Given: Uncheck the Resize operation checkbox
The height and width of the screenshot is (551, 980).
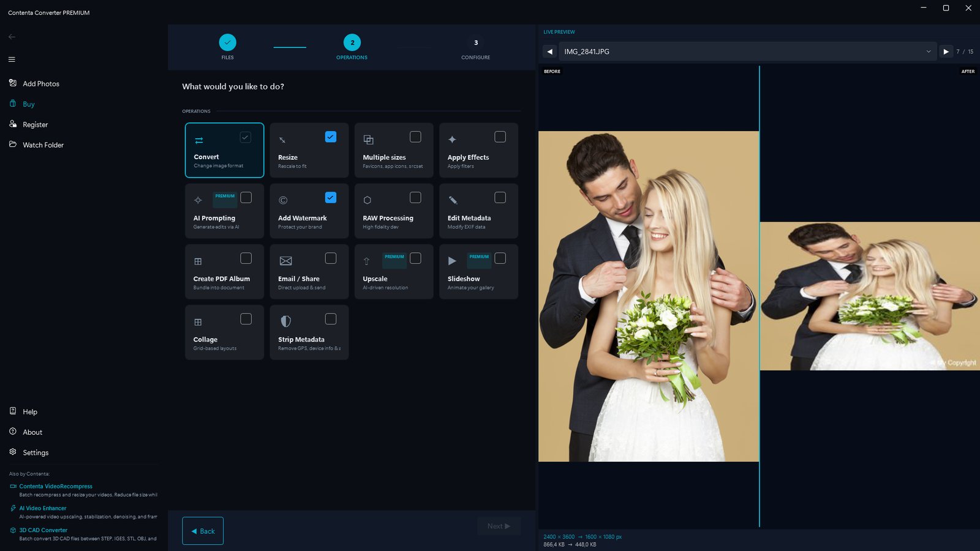Looking at the screenshot, I should pos(331,137).
